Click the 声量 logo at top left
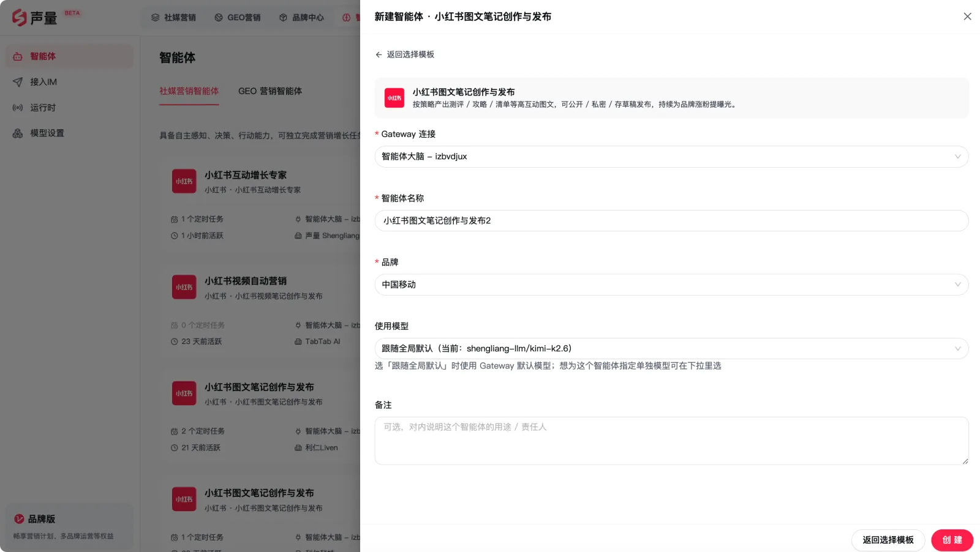This screenshot has height=552, width=980. click(35, 17)
